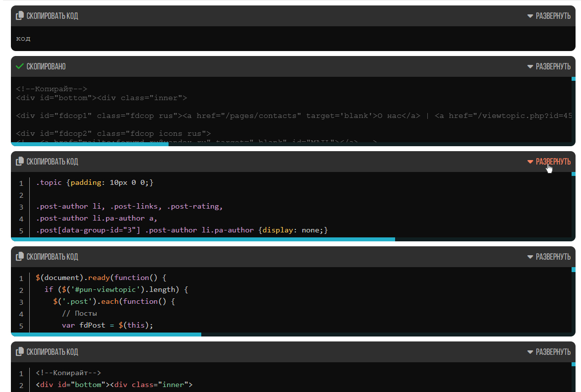Screen dimensions: 581x392
Task: Expand the 'код' block with 'Развернуть'
Action: [553, 16]
